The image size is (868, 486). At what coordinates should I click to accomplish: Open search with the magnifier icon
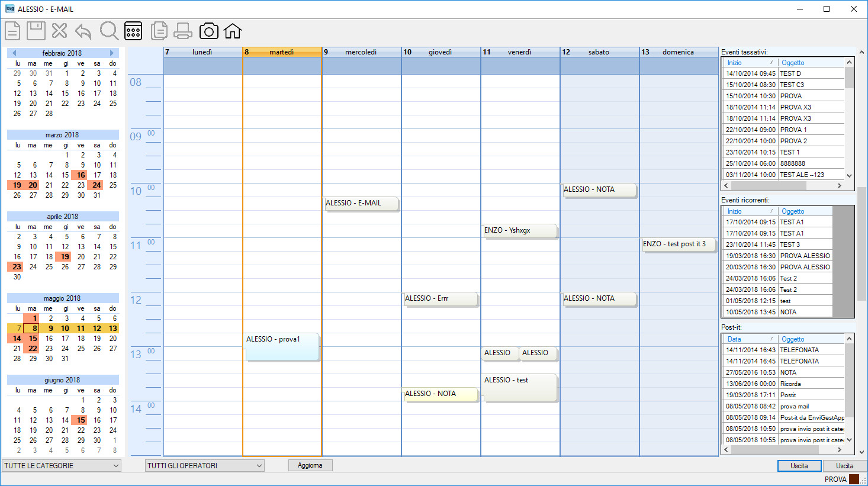[x=110, y=31]
